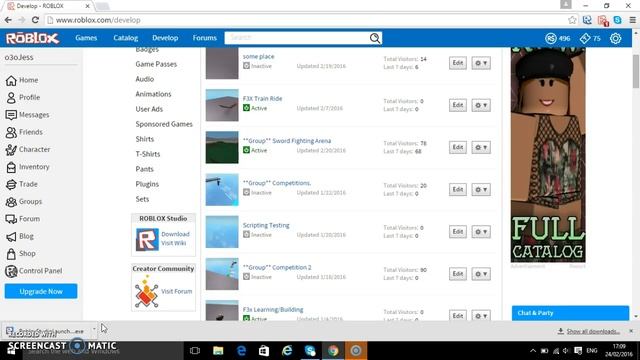Open Microsoft Edge from the taskbar
This screenshot has height=360, width=640.
241,351
